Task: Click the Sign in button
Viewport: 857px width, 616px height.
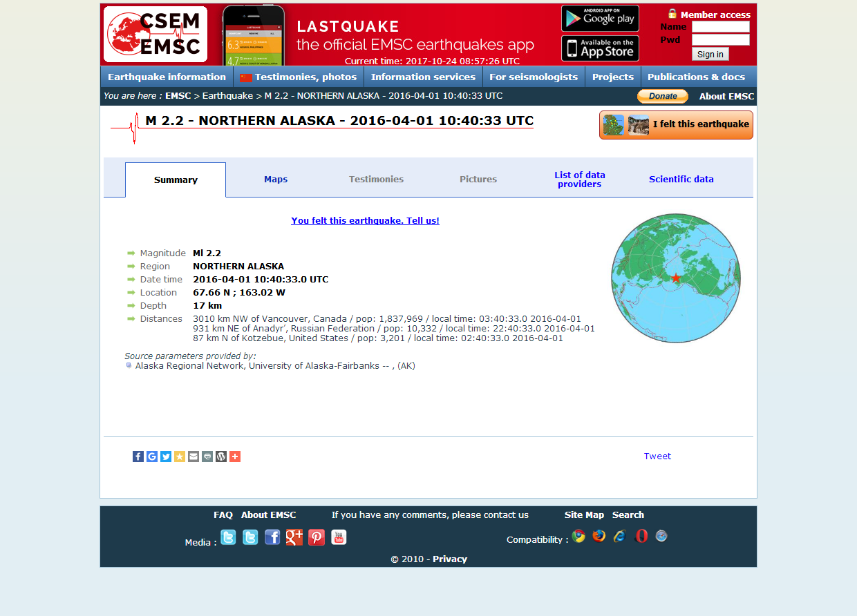Action: coord(710,55)
